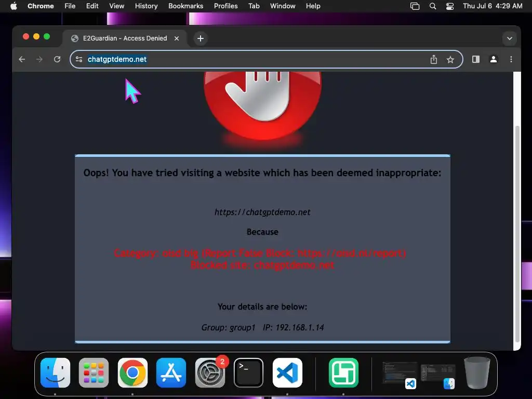Open the Chrome application menu
This screenshot has height=399, width=532.
point(41,6)
